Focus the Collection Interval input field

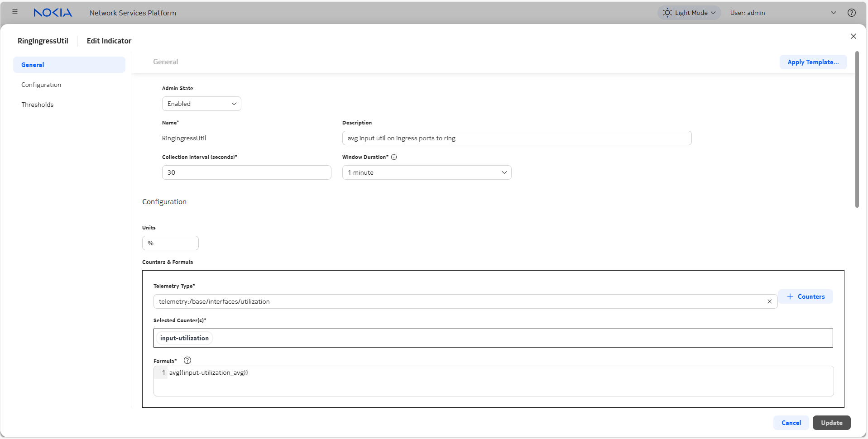pyautogui.click(x=246, y=172)
